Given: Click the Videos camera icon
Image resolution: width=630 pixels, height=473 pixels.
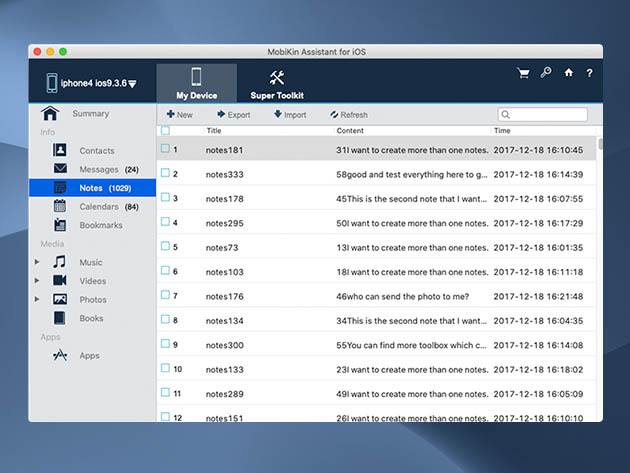Looking at the screenshot, I should pyautogui.click(x=60, y=280).
